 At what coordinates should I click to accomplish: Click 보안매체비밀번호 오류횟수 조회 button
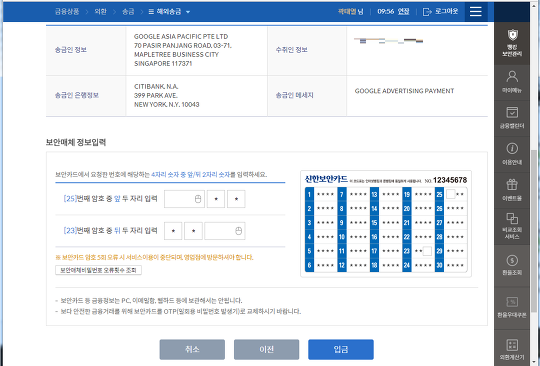click(98, 270)
